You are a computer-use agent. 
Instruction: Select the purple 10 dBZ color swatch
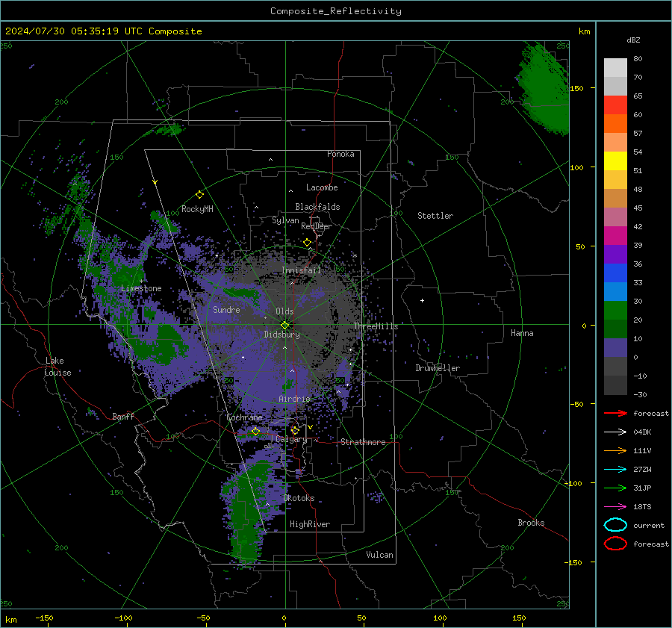[615, 348]
